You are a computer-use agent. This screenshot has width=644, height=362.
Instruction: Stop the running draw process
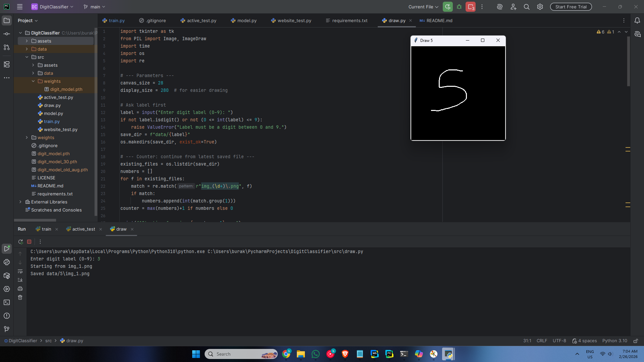click(x=29, y=242)
